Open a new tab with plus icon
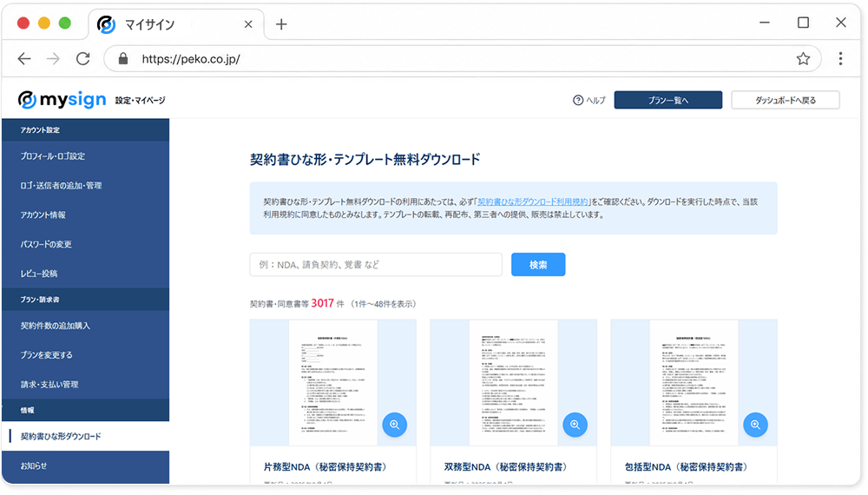This screenshot has height=495, width=868. coord(281,24)
